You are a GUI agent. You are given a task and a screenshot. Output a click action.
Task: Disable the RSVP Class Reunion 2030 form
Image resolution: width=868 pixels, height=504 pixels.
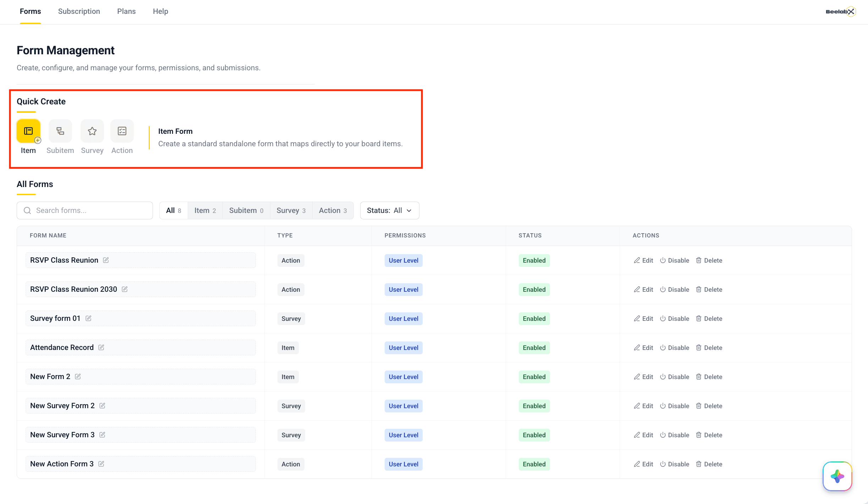pos(675,290)
